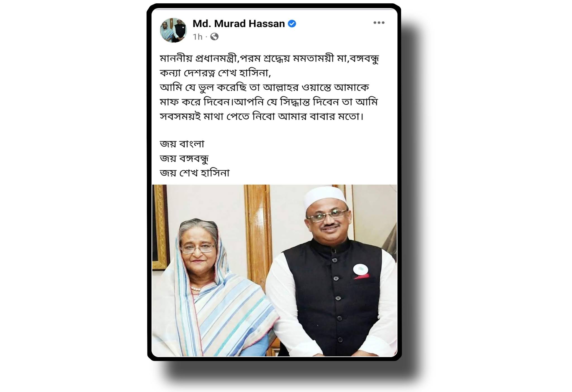The image size is (572, 392).
Task: Click the 1h post timestamp
Action: (197, 37)
